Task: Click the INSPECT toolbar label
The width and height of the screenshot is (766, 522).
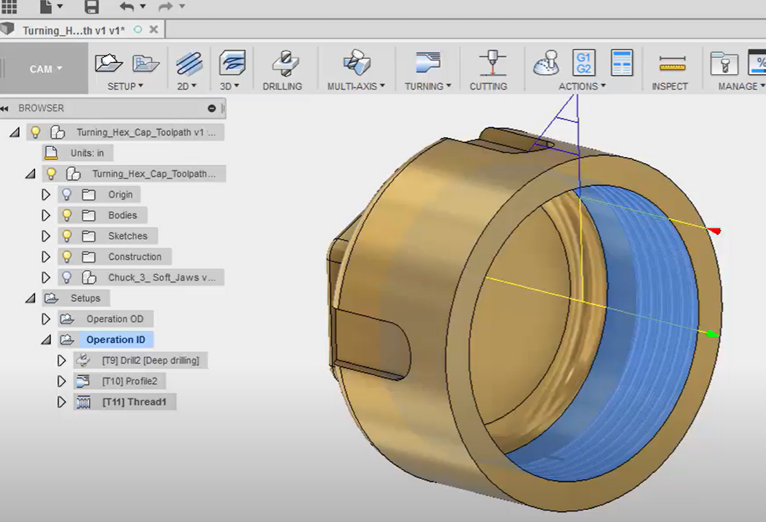Action: [x=670, y=86]
